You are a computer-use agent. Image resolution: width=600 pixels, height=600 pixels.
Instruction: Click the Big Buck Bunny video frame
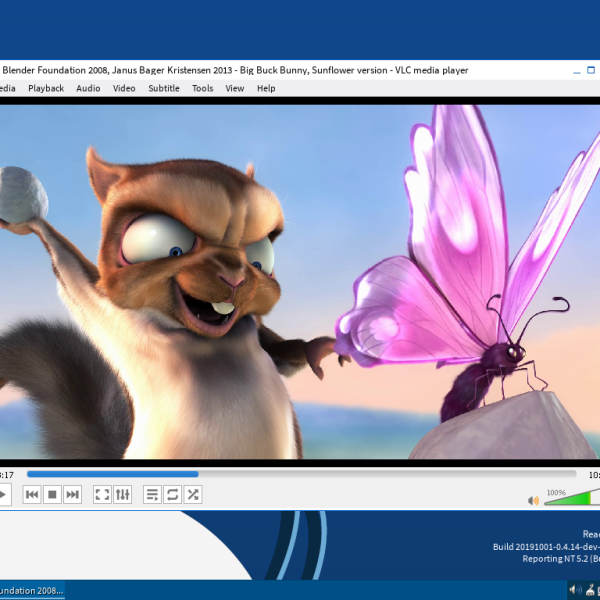click(x=300, y=282)
